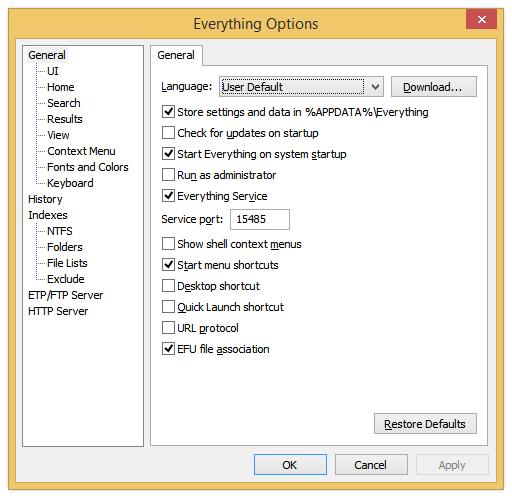Select the General tab
This screenshot has height=498, width=512.
176,55
